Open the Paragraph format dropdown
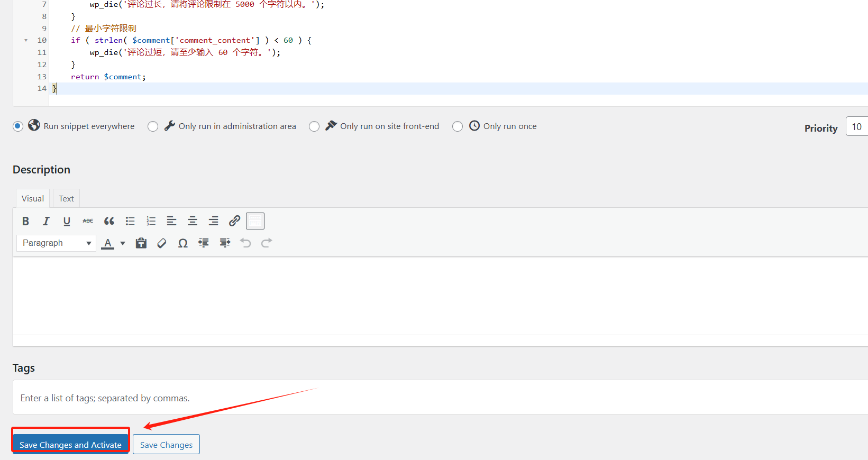This screenshot has width=868, height=460. click(x=56, y=243)
